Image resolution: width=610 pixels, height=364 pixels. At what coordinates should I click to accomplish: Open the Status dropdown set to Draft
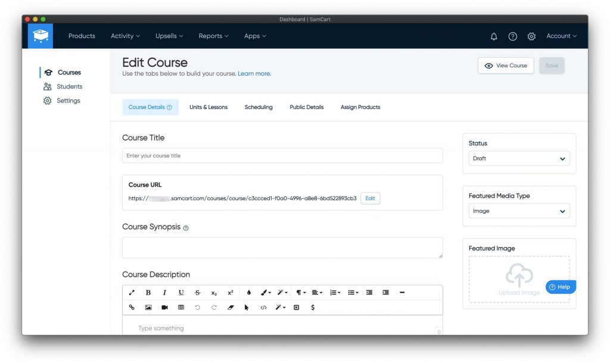(519, 158)
